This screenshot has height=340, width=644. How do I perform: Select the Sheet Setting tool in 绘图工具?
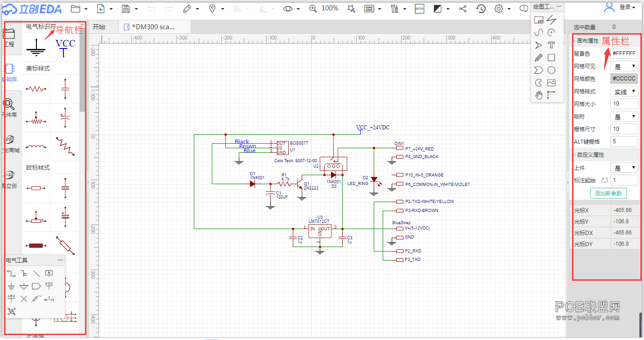(539, 20)
